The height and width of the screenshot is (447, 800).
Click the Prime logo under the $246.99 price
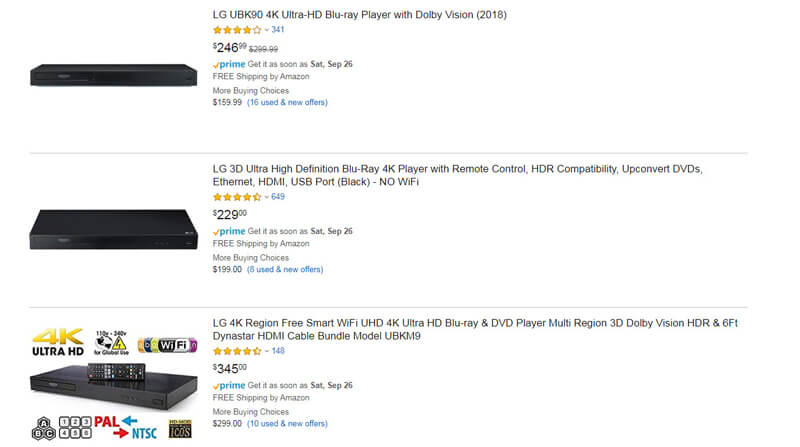[x=230, y=64]
